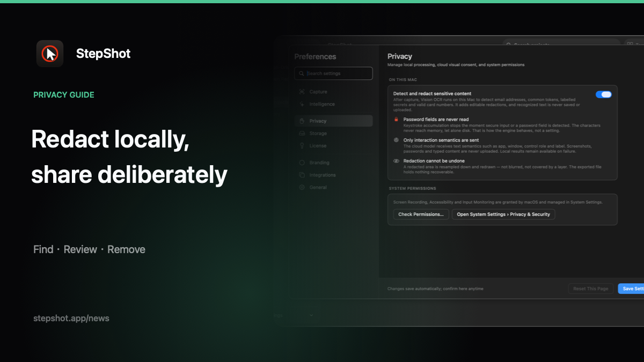The image size is (644, 362).
Task: Click the globe icon beside interaction semantics
Action: point(396,140)
